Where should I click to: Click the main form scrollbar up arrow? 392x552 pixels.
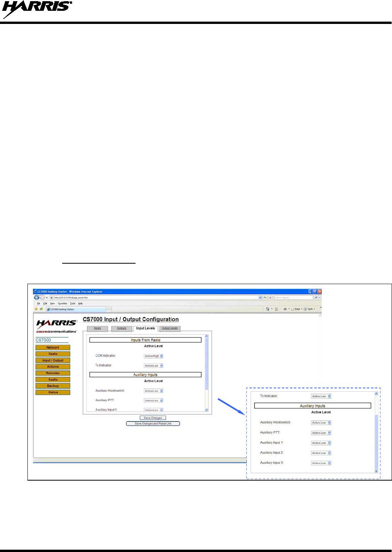tap(206, 336)
